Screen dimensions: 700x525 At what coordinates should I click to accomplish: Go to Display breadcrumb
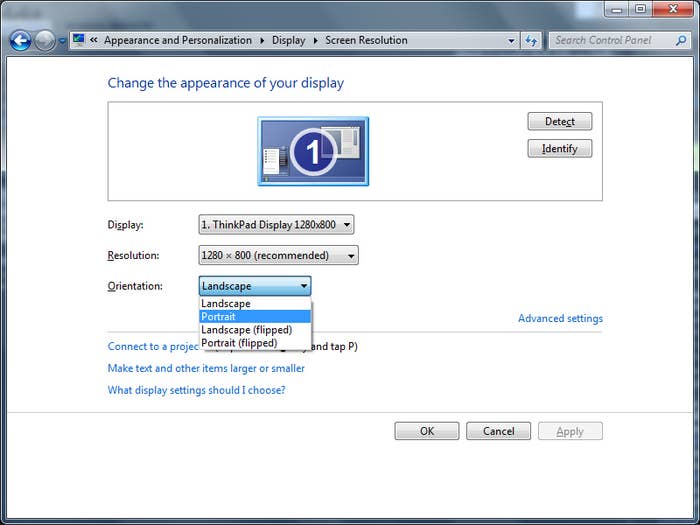[288, 40]
